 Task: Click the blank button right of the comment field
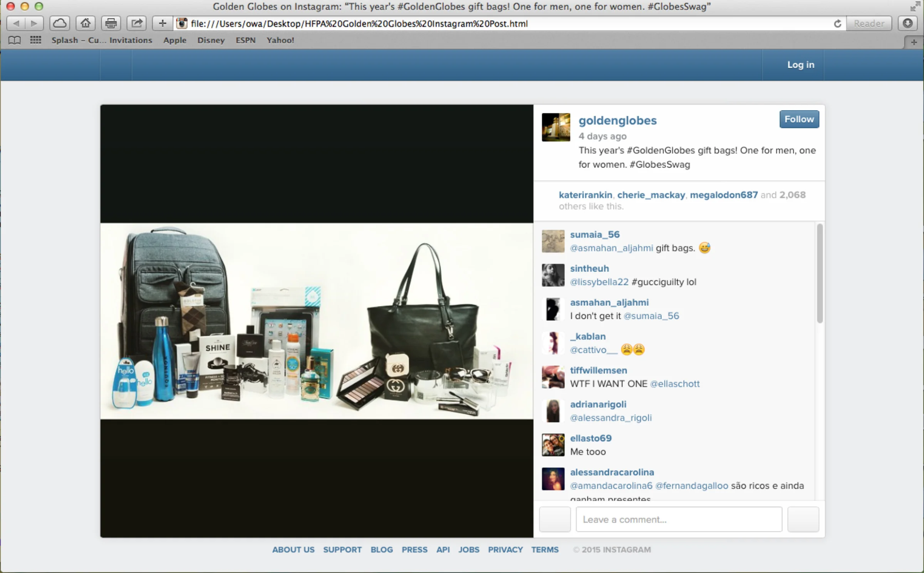[803, 519]
